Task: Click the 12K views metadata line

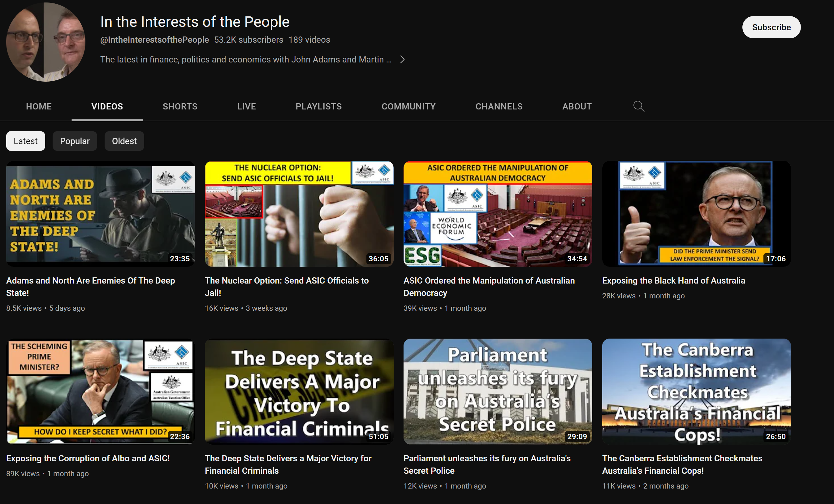Action: point(445,486)
